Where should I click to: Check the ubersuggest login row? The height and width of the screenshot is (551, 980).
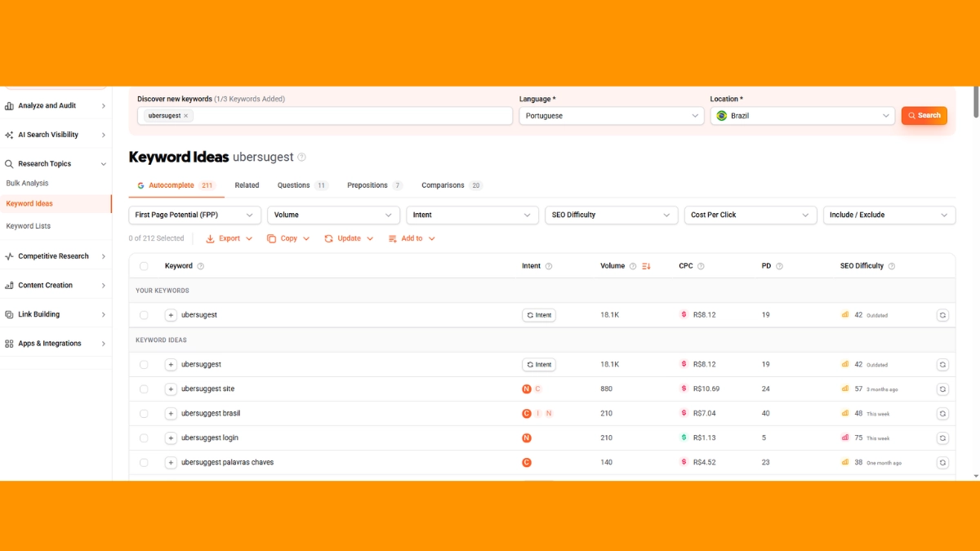[x=144, y=438]
